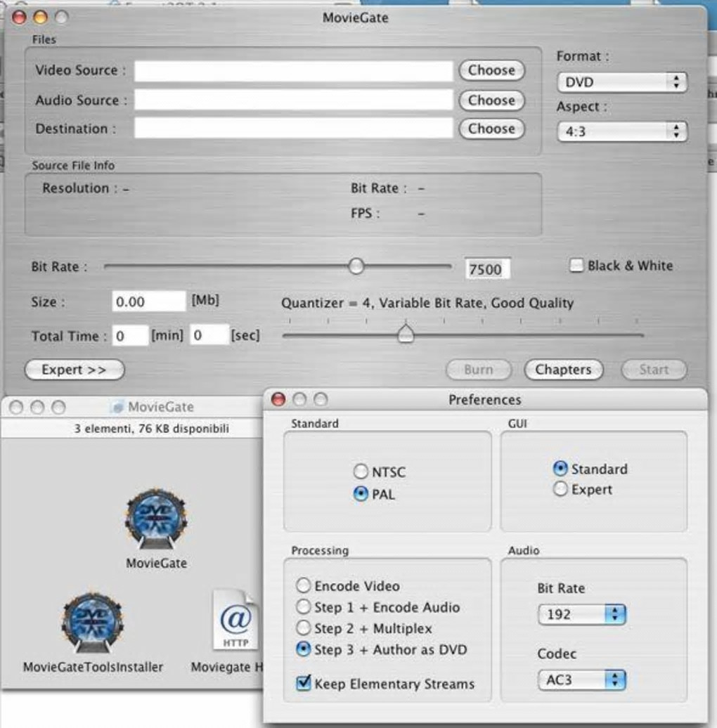717x728 pixels.
Task: Select Encode Video processing option
Action: coord(303,585)
